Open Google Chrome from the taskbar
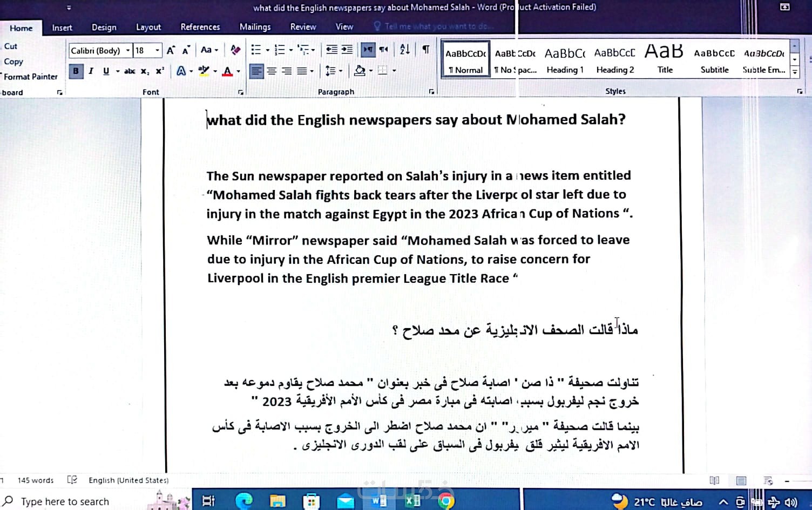This screenshot has height=510, width=812. (446, 501)
